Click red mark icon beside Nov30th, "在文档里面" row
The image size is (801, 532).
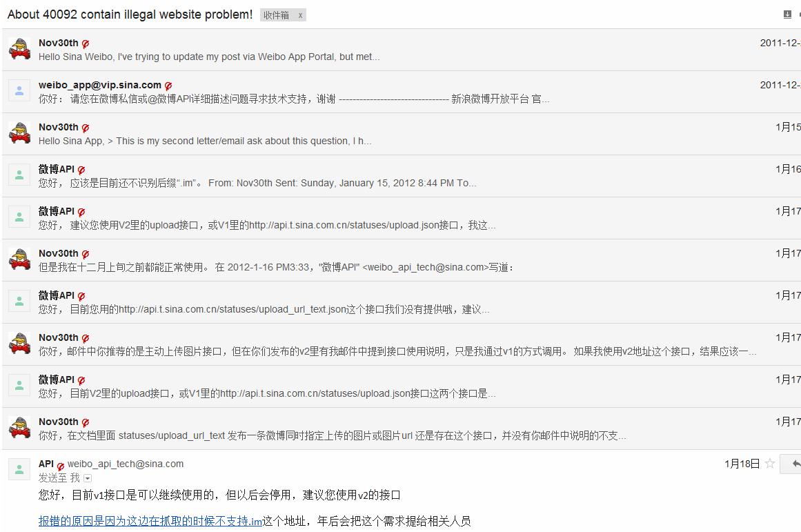point(86,422)
